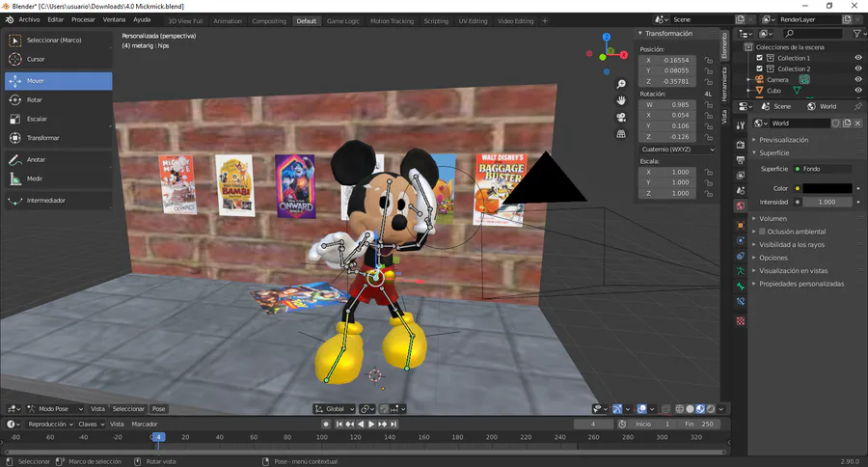Pin the properties editor with pin icon
The height and width of the screenshot is (467, 868).
tap(858, 106)
